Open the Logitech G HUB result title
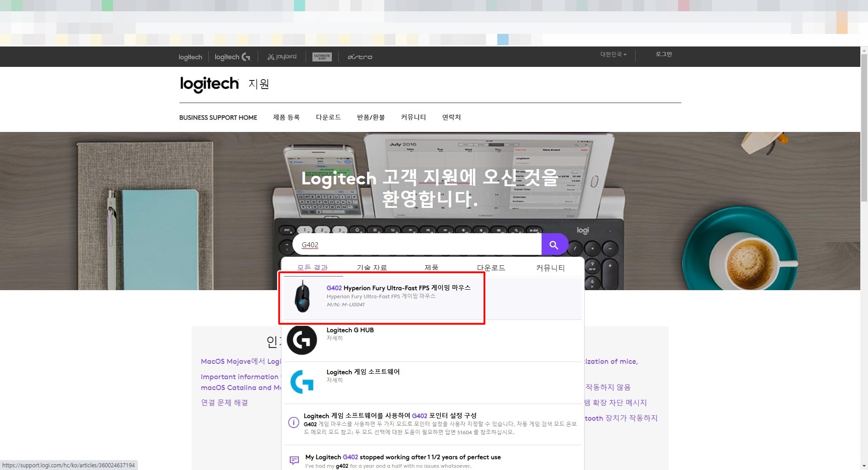Image resolution: width=868 pixels, height=470 pixels. 350,330
